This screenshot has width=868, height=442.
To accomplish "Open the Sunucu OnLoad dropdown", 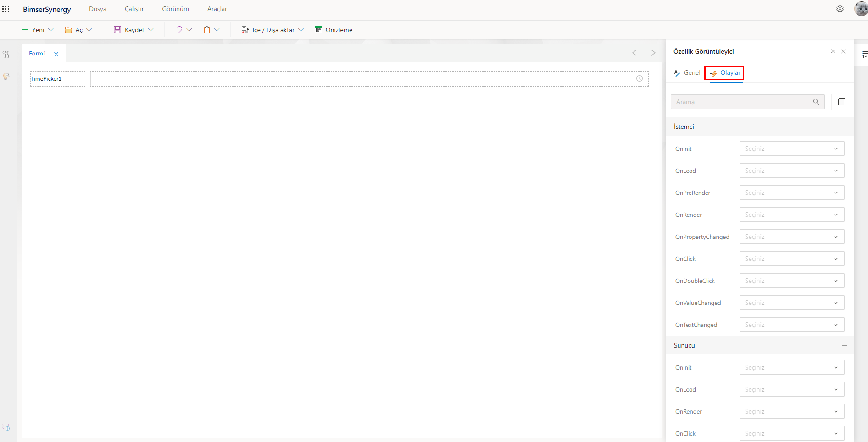I will [x=792, y=389].
